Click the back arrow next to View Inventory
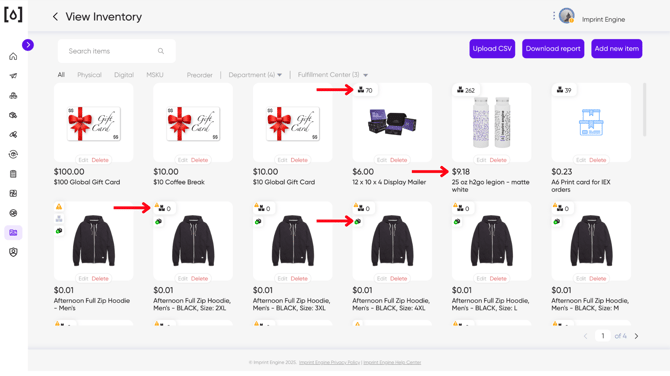 tap(55, 17)
